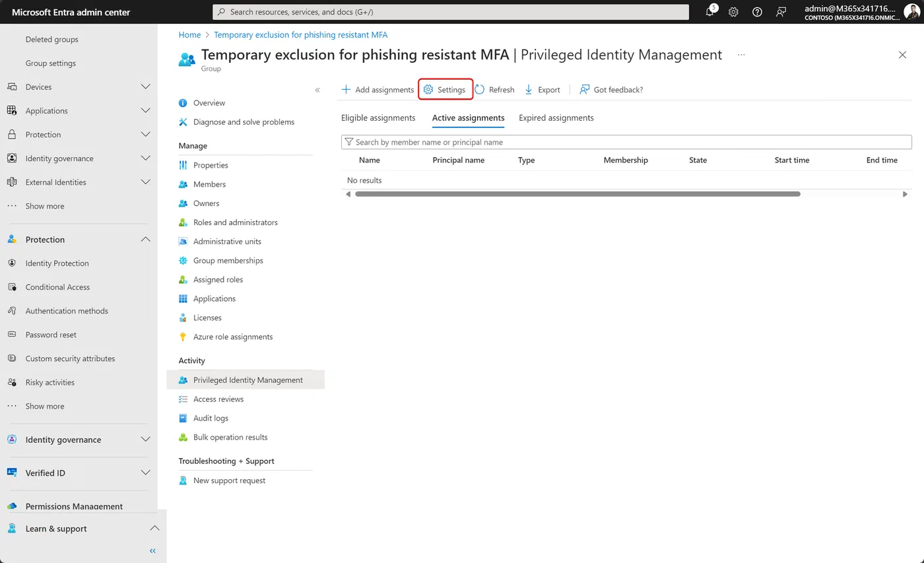Click the Applications grid icon in Manage
This screenshot has width=924, height=563.
183,299
